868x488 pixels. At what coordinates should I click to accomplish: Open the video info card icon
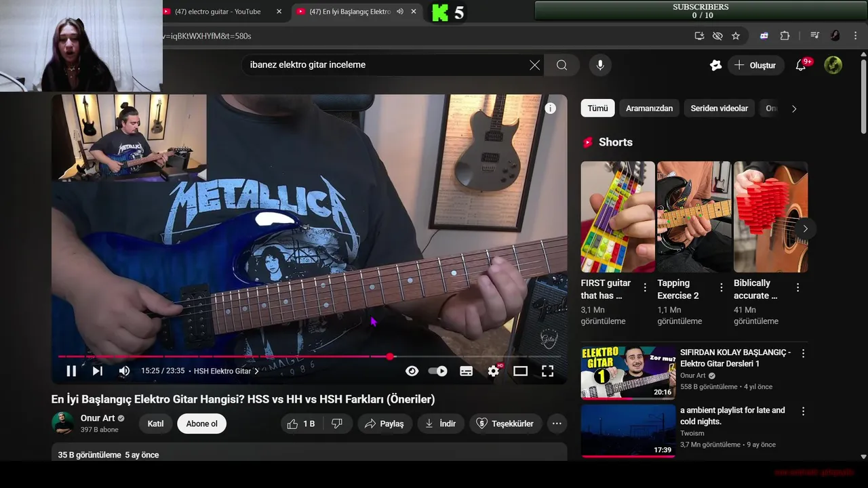click(550, 108)
